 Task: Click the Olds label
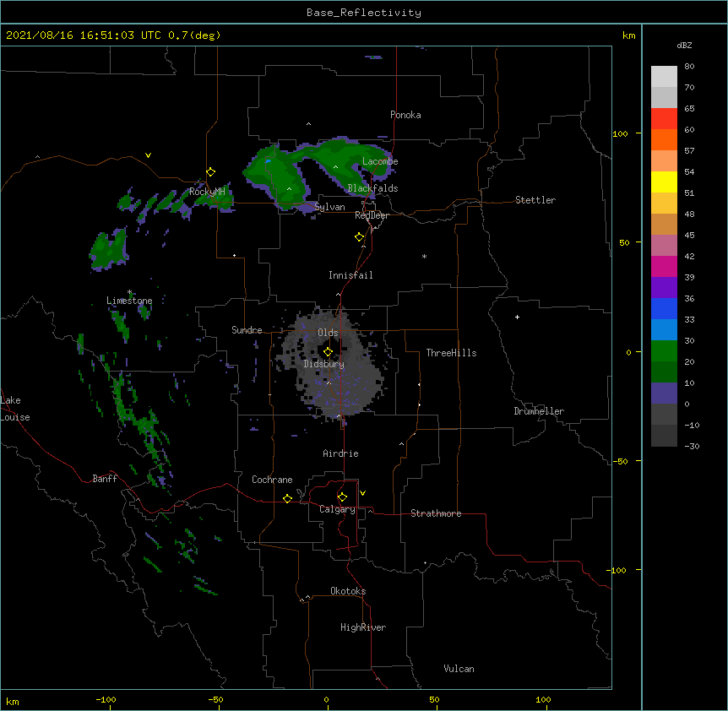(x=328, y=333)
